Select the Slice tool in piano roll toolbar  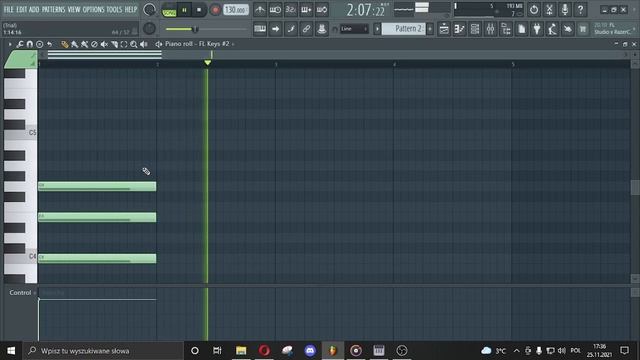click(x=114, y=44)
